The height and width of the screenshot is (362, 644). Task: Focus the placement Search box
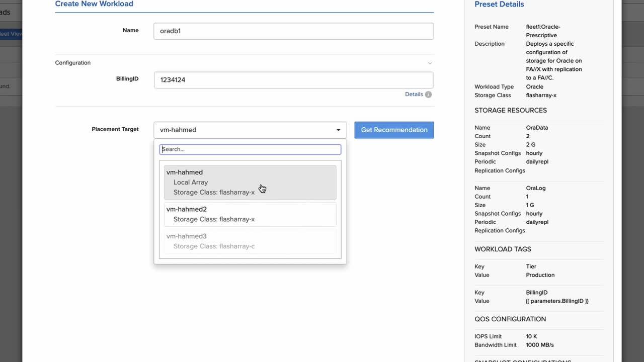[x=250, y=149]
